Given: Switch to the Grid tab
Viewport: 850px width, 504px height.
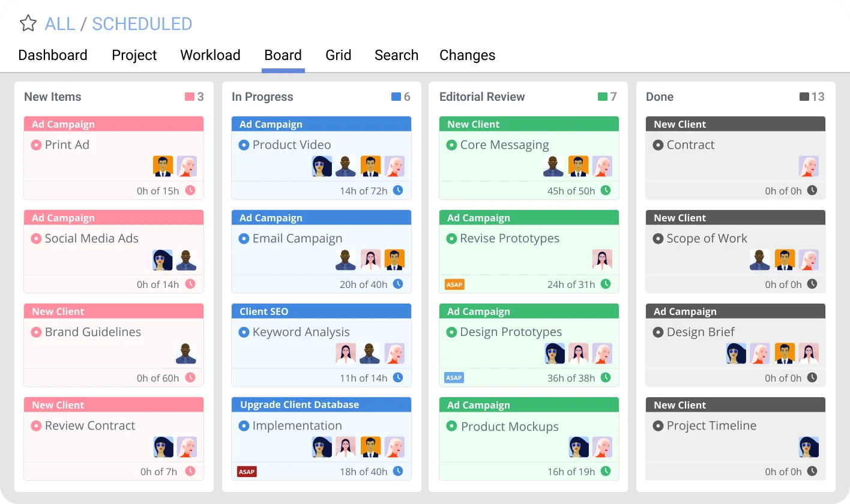Looking at the screenshot, I should 339,55.
